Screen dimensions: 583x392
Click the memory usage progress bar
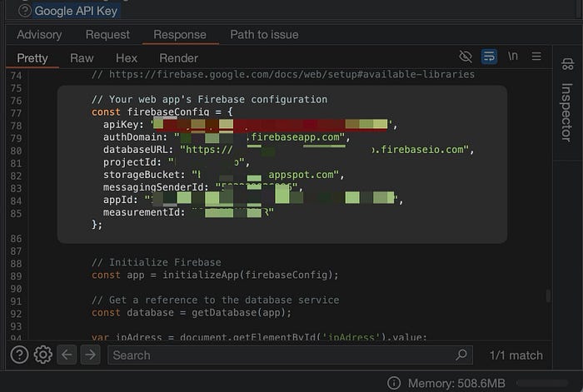pyautogui.click(x=542, y=383)
